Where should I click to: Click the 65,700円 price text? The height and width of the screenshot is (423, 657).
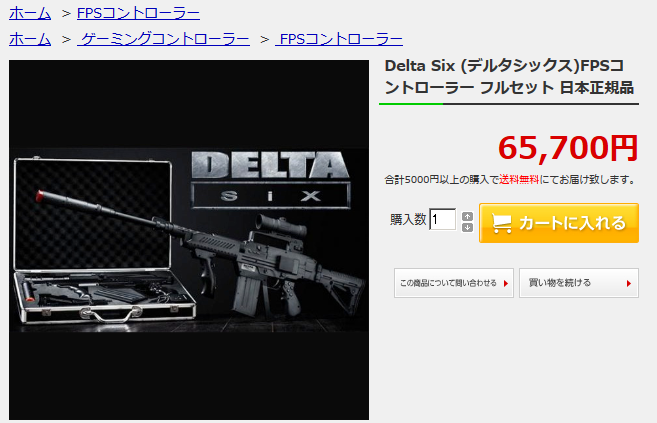coord(568,148)
